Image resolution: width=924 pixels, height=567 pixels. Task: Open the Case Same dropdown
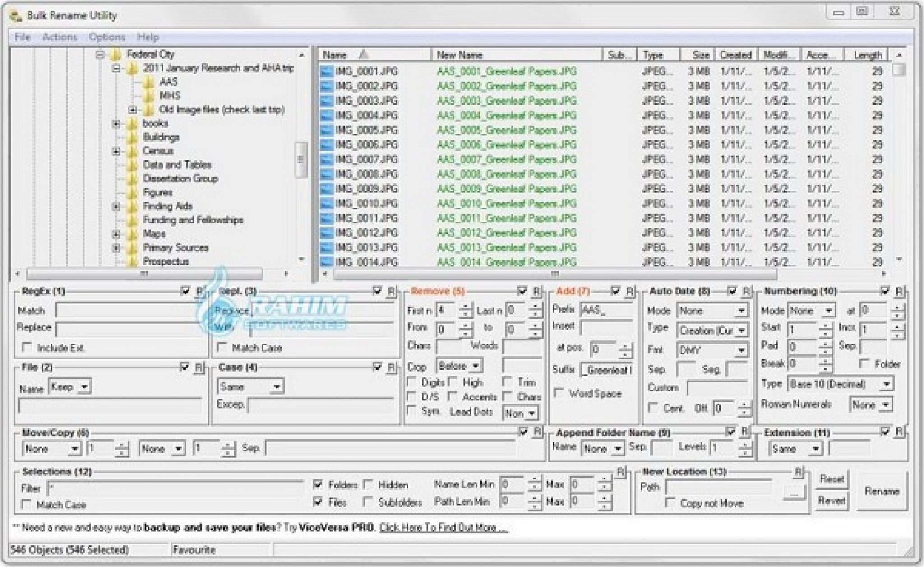click(x=277, y=387)
